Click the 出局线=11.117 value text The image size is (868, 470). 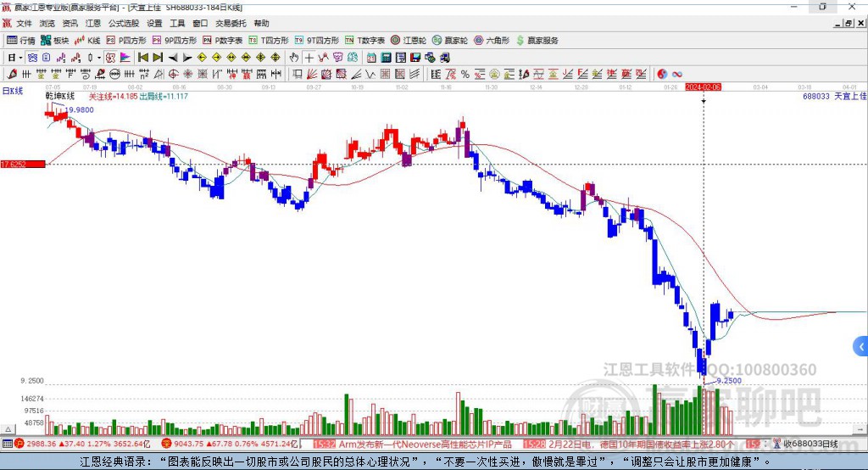click(x=164, y=96)
